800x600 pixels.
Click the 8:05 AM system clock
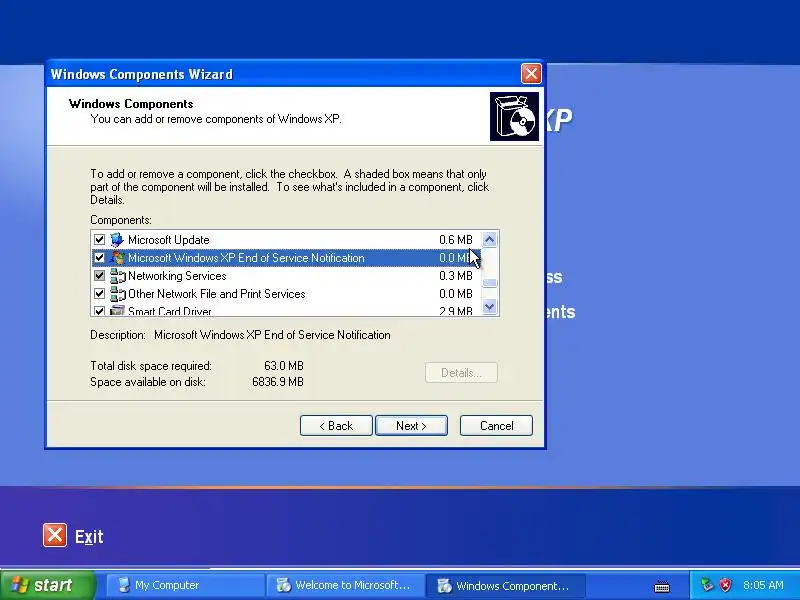tap(763, 585)
